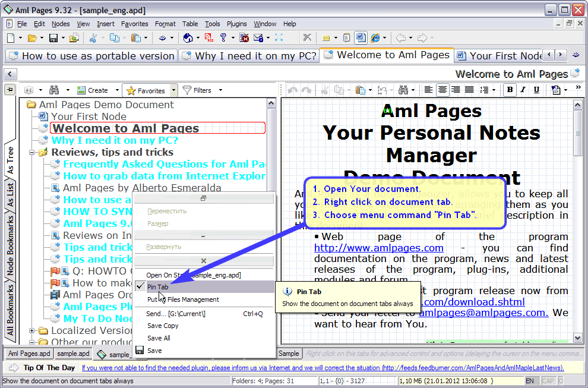Click the collapse panel left-arrow button

point(10,74)
